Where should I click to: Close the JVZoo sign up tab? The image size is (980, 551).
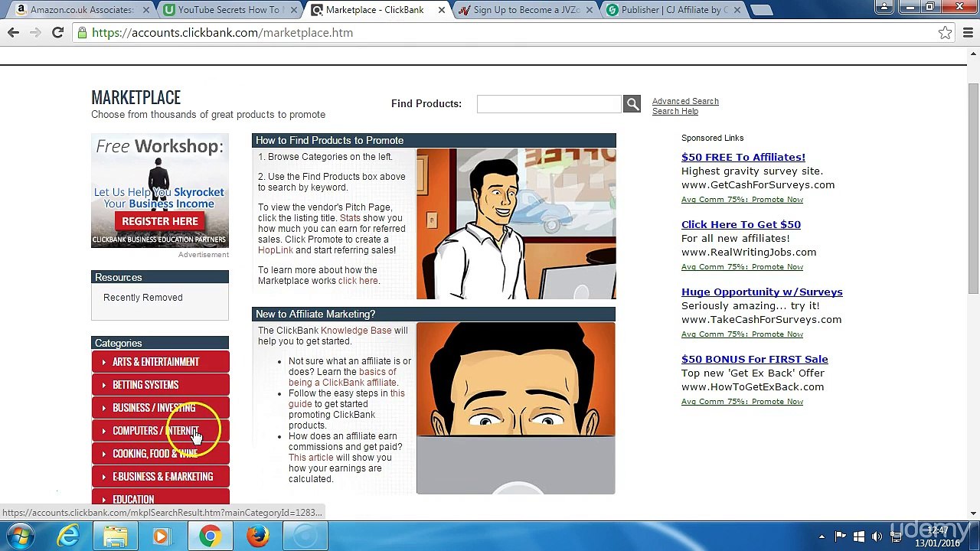click(590, 10)
